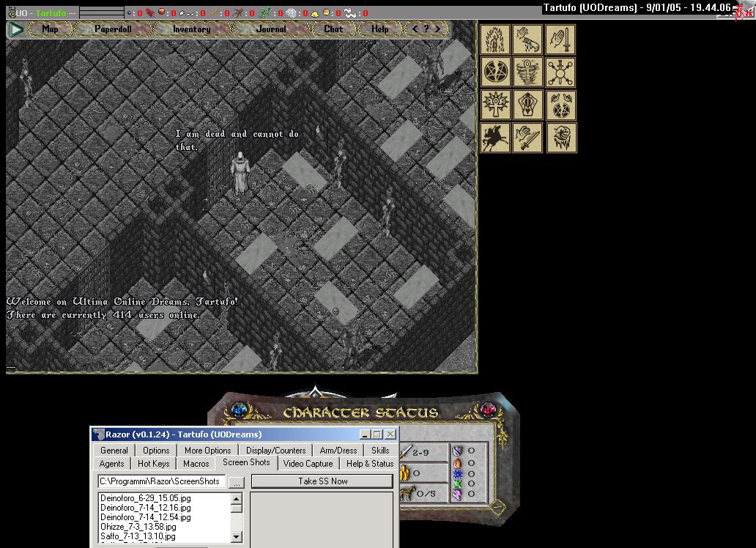The width and height of the screenshot is (756, 548).
Task: Select the radiant ankh cross spell icon
Action: click(495, 105)
